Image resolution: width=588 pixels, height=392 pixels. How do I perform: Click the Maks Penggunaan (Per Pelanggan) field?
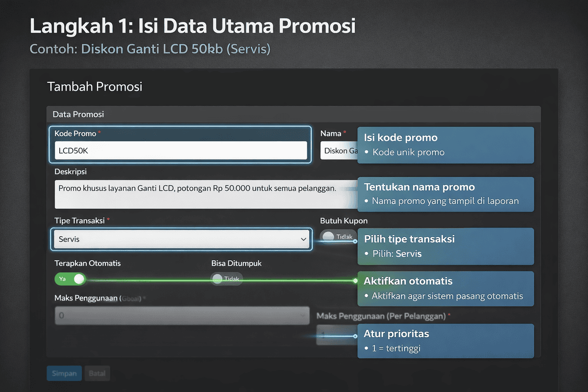[338, 337]
